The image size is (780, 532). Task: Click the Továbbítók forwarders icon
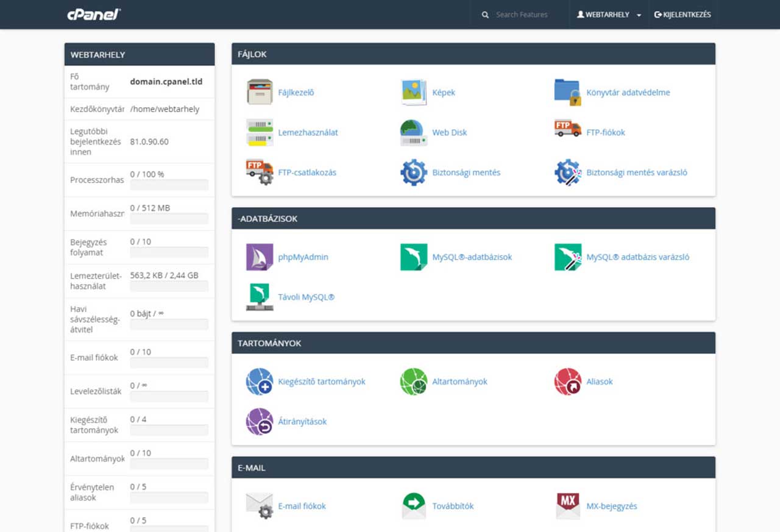coord(414,506)
